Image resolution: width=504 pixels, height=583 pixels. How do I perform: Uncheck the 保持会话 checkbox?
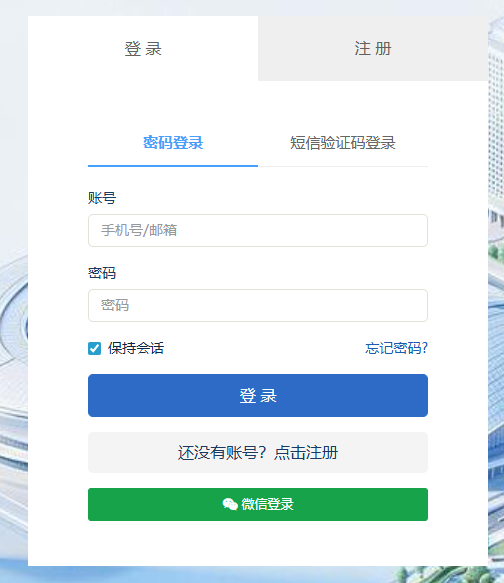(94, 348)
